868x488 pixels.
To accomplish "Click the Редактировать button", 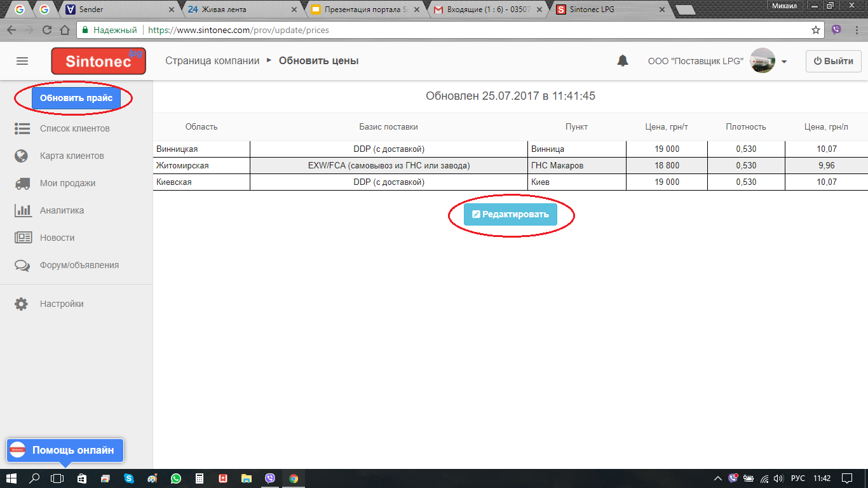I will click(x=510, y=214).
